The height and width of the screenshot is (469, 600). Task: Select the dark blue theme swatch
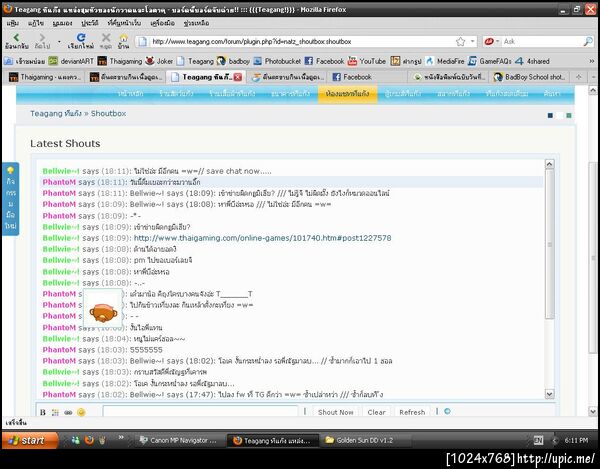pos(550,116)
